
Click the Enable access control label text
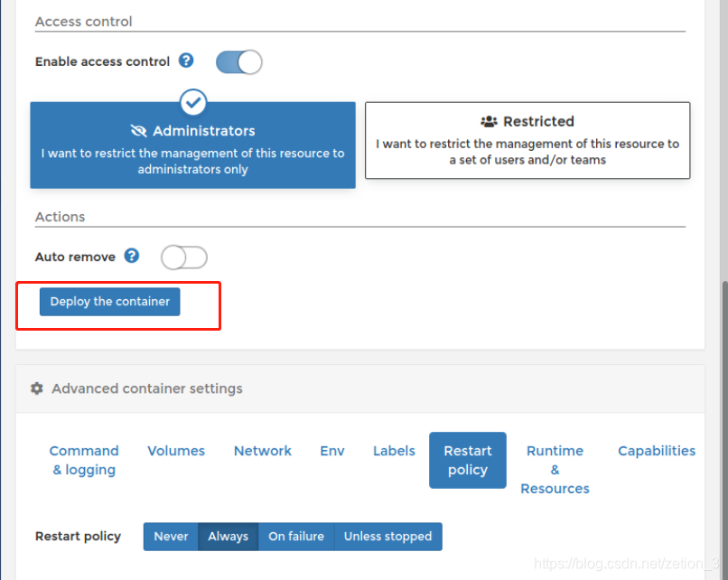click(x=103, y=61)
